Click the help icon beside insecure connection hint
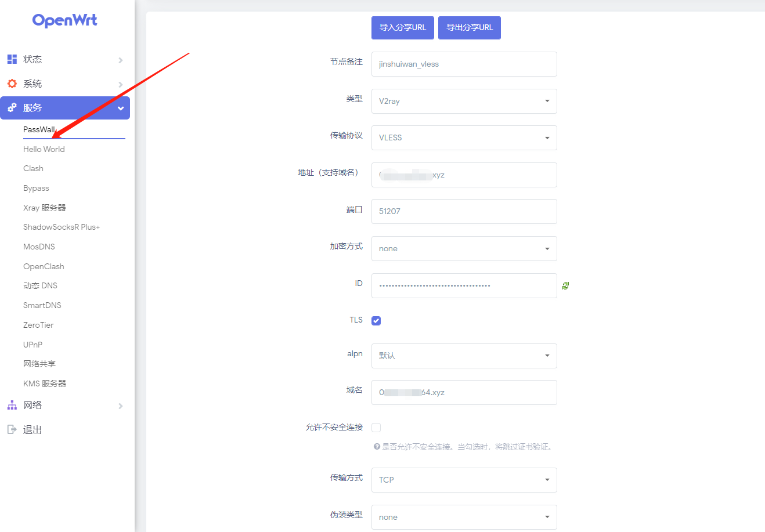Viewport: 765px width, 532px height. [377, 447]
